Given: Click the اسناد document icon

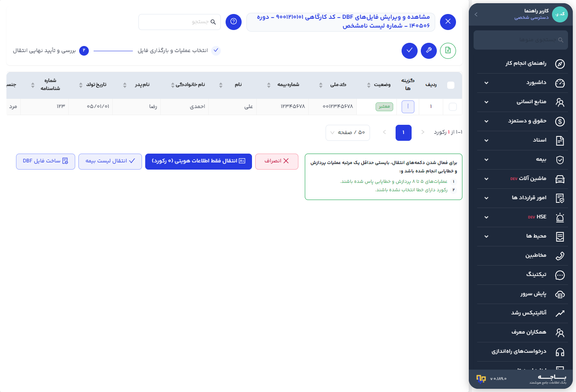Looking at the screenshot, I should click(560, 140).
